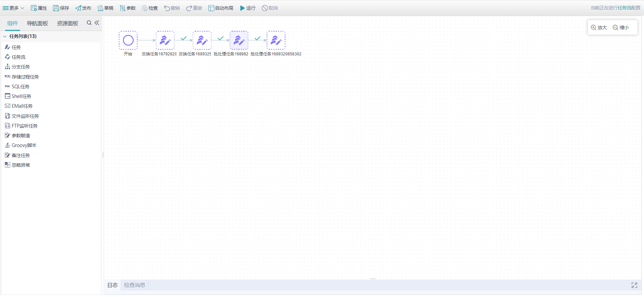
Task: Expand the log panel to fullscreen
Action: pos(634,285)
